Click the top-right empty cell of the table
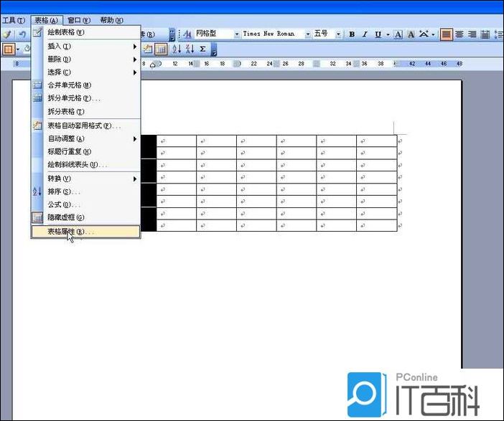 (377, 141)
